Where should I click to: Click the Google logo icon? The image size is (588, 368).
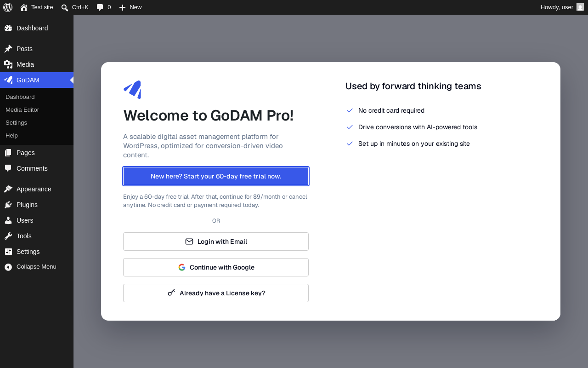[x=182, y=267]
